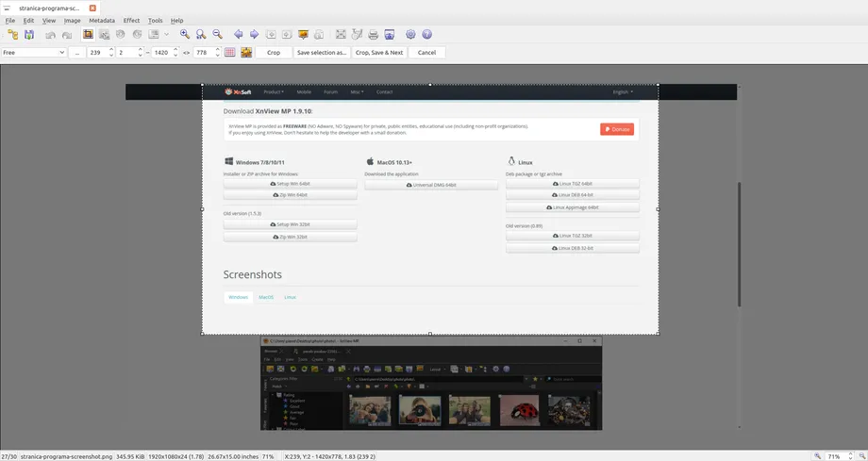Click the Zoom in magnifier icon

click(185, 34)
